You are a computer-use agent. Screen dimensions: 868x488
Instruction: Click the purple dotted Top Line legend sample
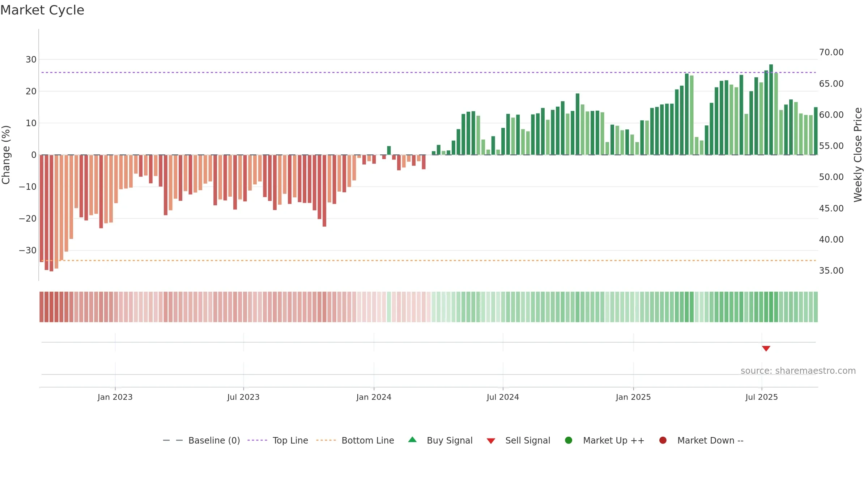[257, 440]
